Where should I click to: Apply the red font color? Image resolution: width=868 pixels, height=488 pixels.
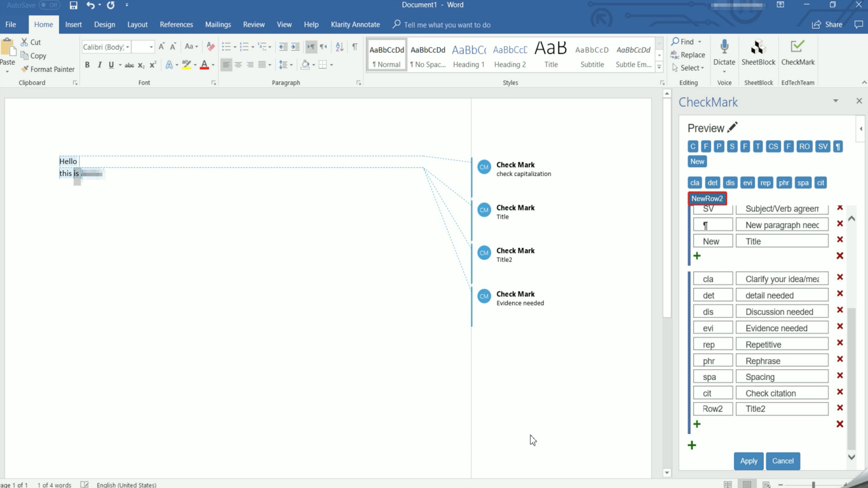click(x=204, y=65)
